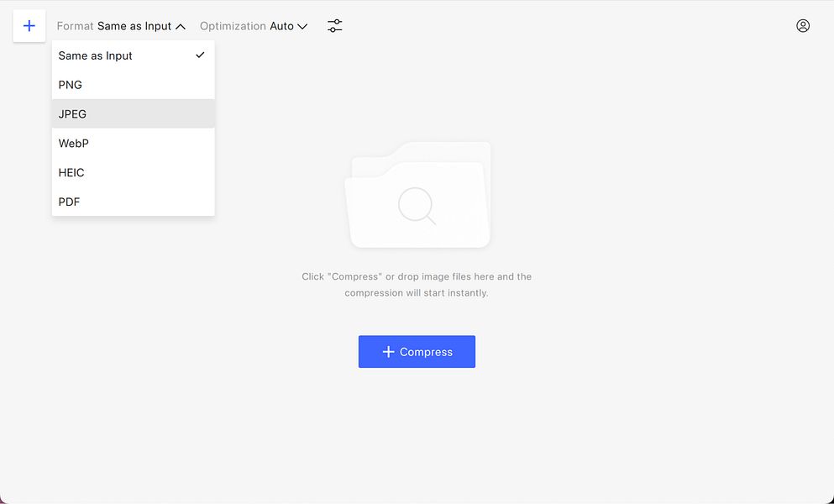Click the Optimization label in the toolbar

(233, 26)
